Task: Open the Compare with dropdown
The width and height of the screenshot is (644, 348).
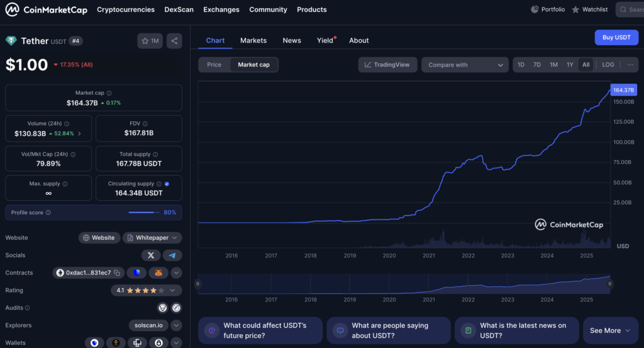Action: [x=465, y=65]
